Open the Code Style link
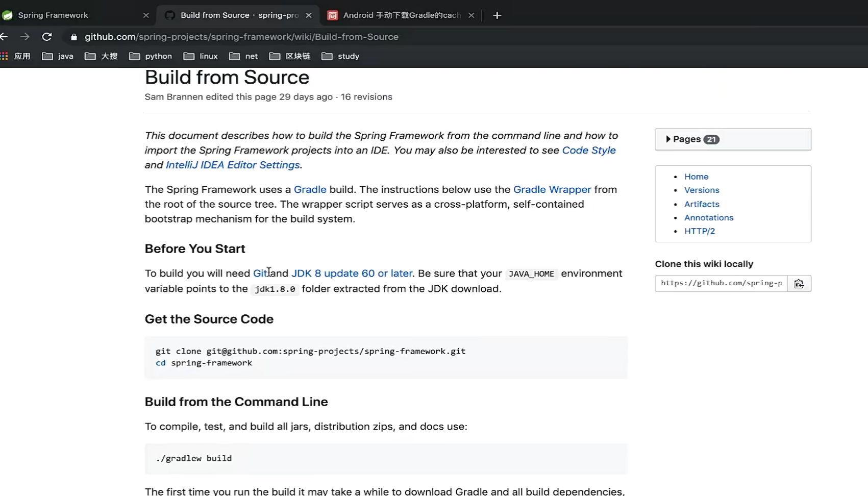 point(588,151)
